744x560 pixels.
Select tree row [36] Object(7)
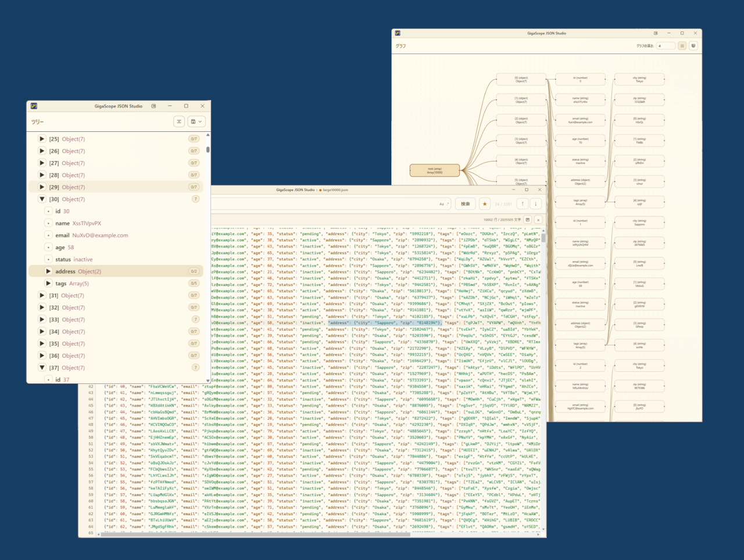pyautogui.click(x=116, y=356)
